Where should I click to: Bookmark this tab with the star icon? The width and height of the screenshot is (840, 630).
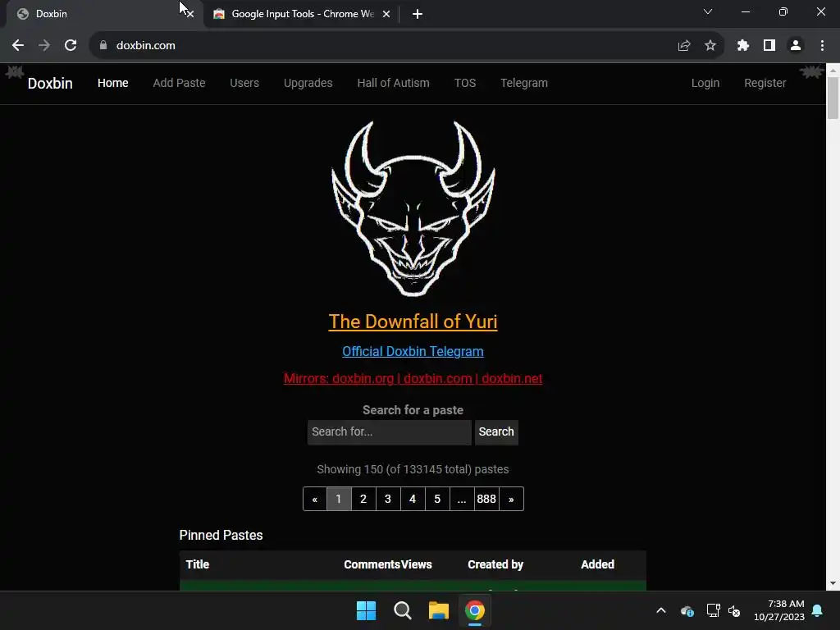(x=710, y=46)
